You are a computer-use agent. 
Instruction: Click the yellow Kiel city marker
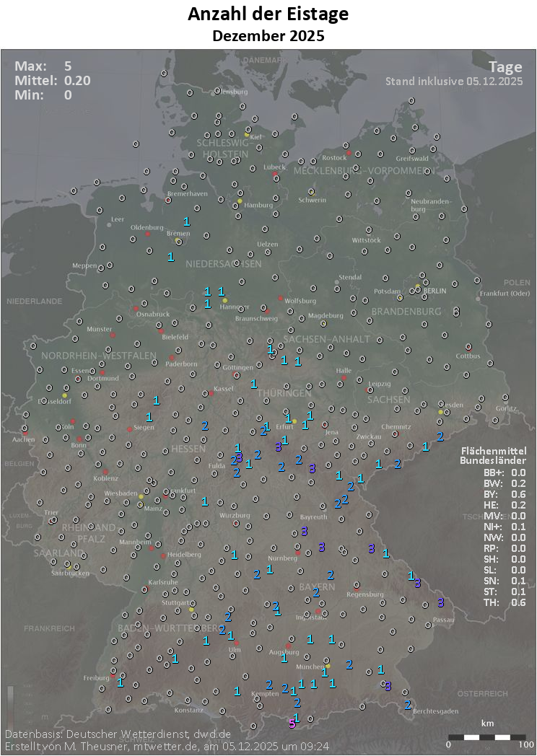pos(247,134)
